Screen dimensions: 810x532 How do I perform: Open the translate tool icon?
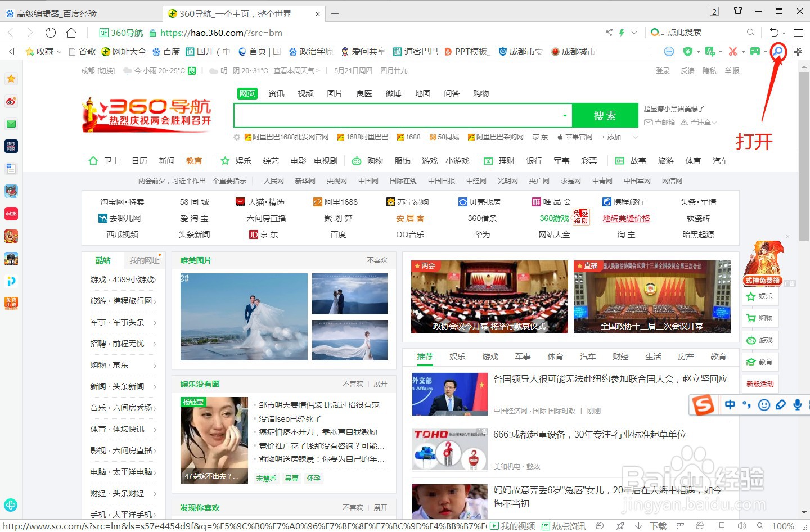click(711, 51)
